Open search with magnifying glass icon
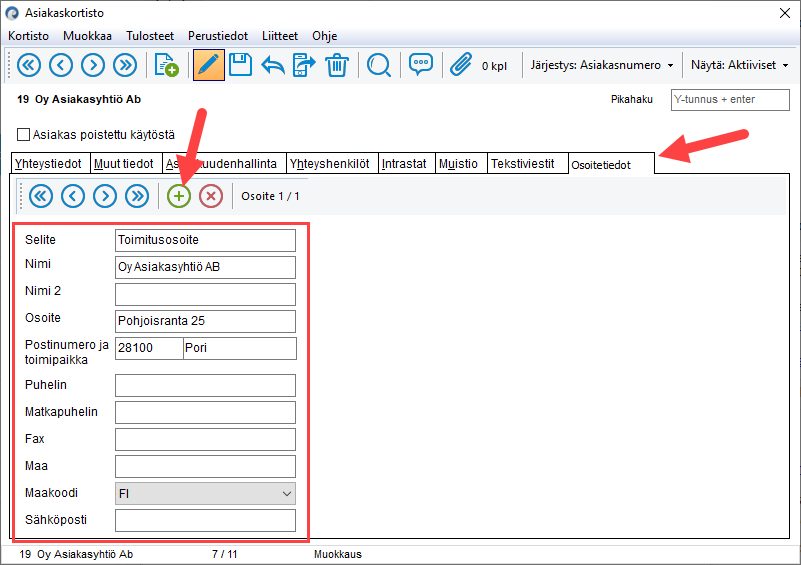The image size is (801, 565). 379,65
